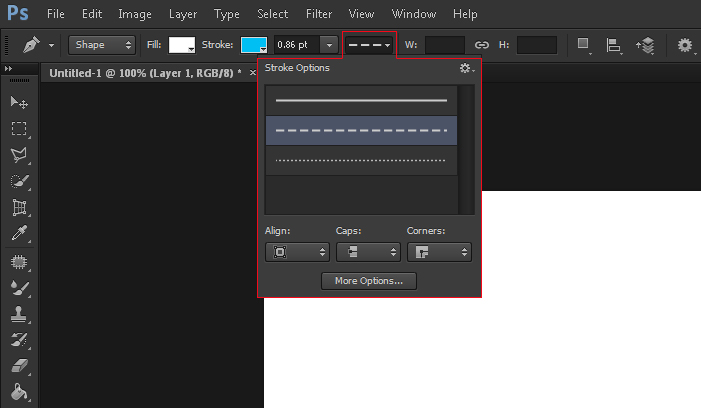Select the Eyedropper tool
The image size is (701, 408).
click(19, 233)
